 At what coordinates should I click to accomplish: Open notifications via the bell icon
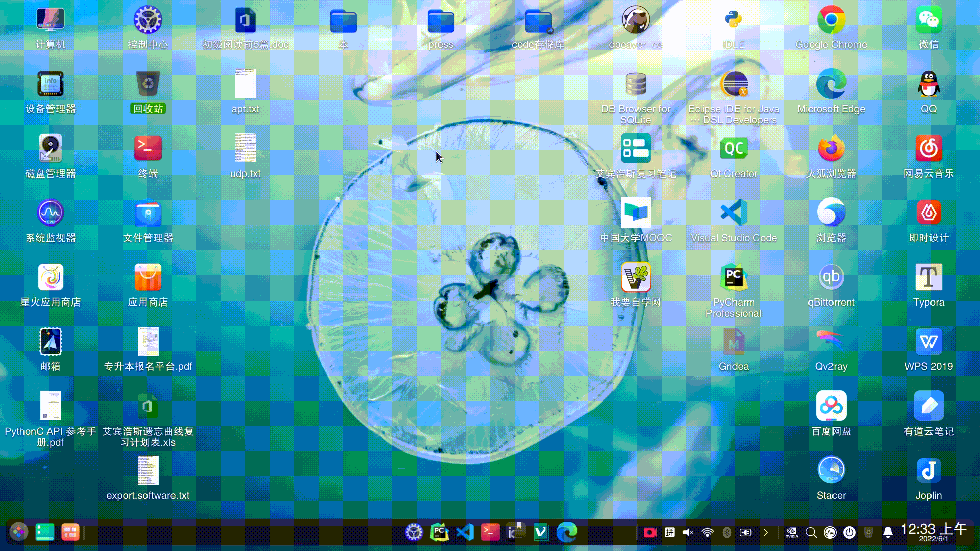point(888,532)
